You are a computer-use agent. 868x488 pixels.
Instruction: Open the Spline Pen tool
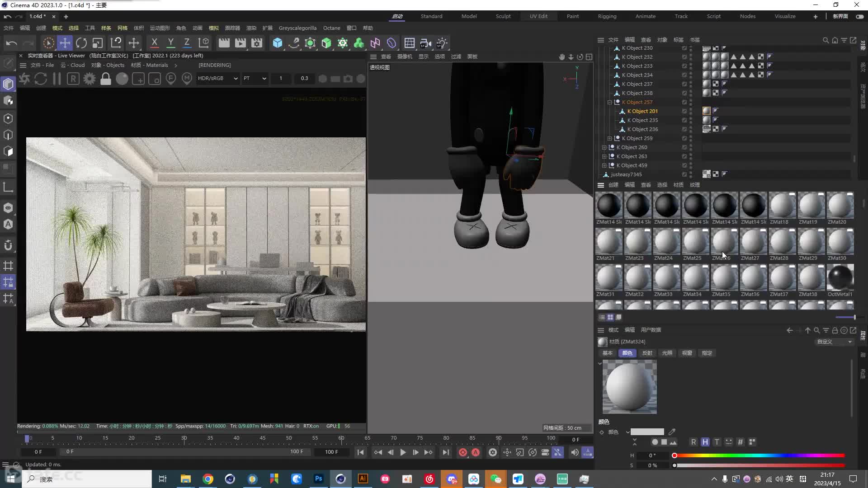(x=294, y=43)
